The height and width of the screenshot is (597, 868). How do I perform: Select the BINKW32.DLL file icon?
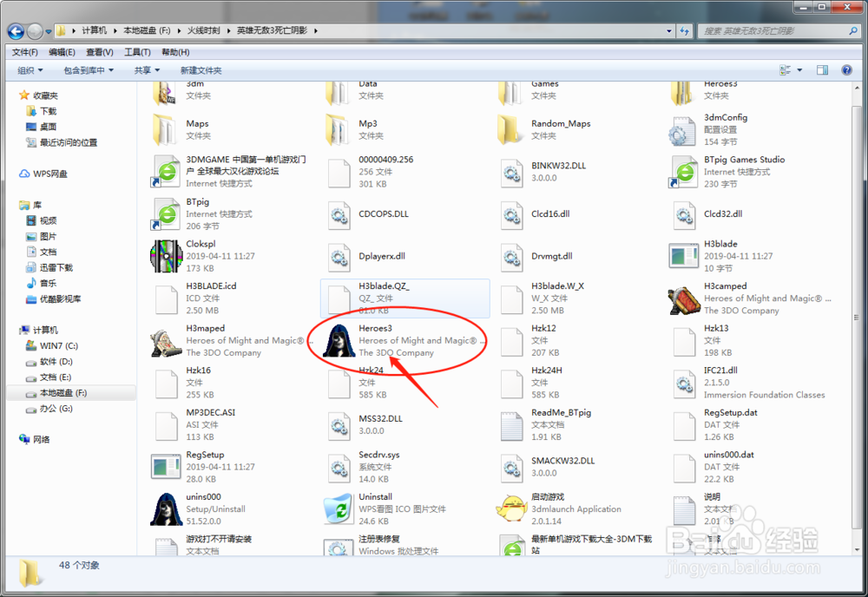point(511,173)
